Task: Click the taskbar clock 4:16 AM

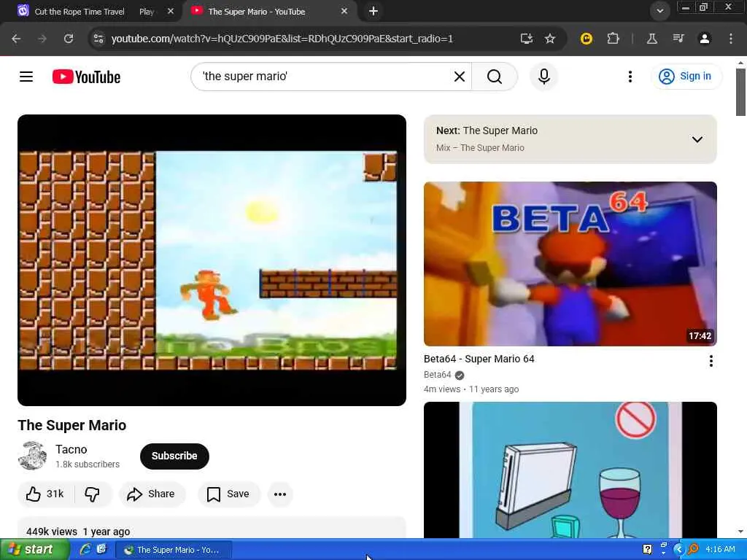Action: coord(720,550)
